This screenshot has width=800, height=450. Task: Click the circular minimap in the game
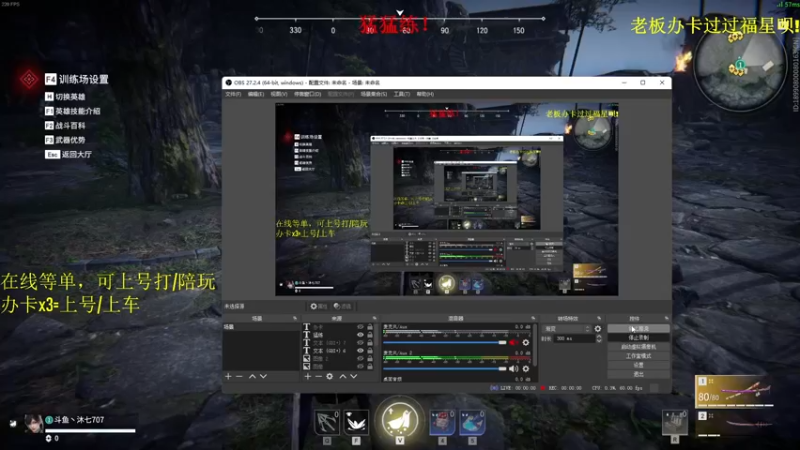point(739,66)
